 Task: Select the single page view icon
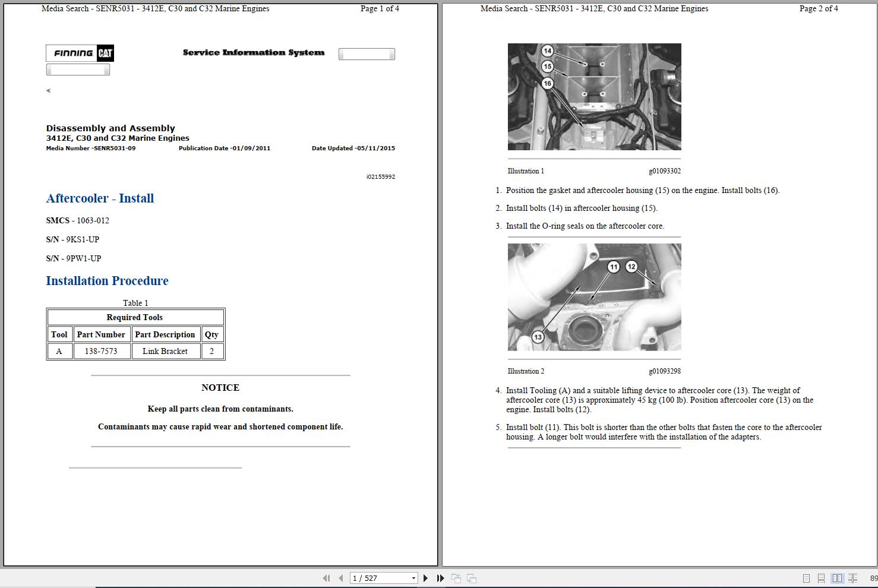click(806, 578)
